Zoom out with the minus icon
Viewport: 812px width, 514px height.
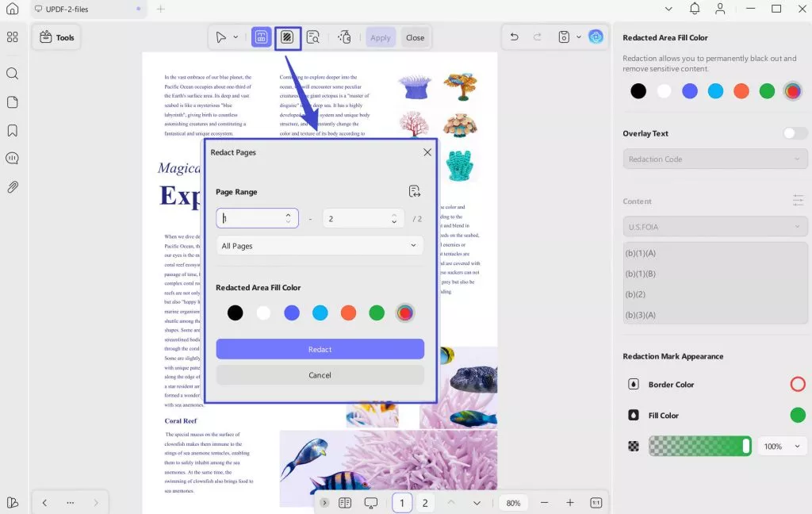pos(544,503)
